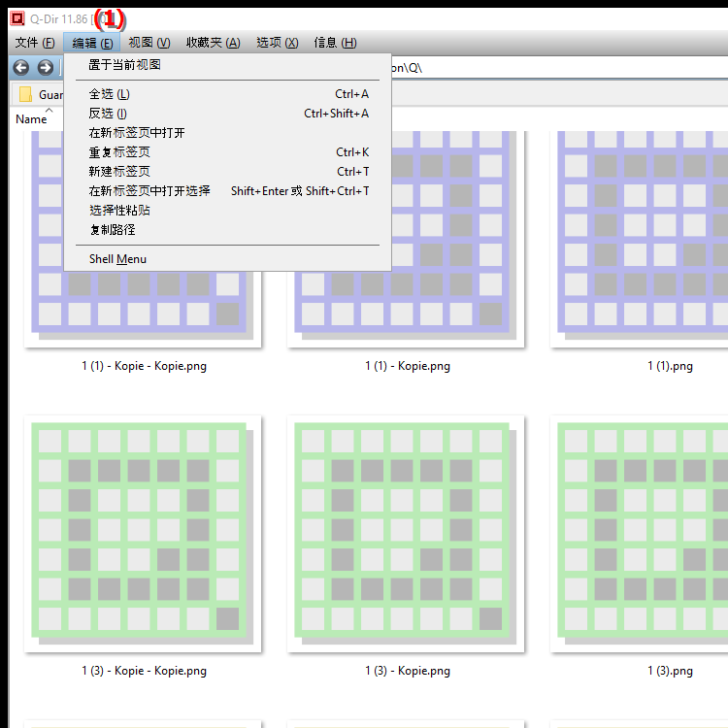Select thumbnail 1 (3).png

[x=639, y=534]
